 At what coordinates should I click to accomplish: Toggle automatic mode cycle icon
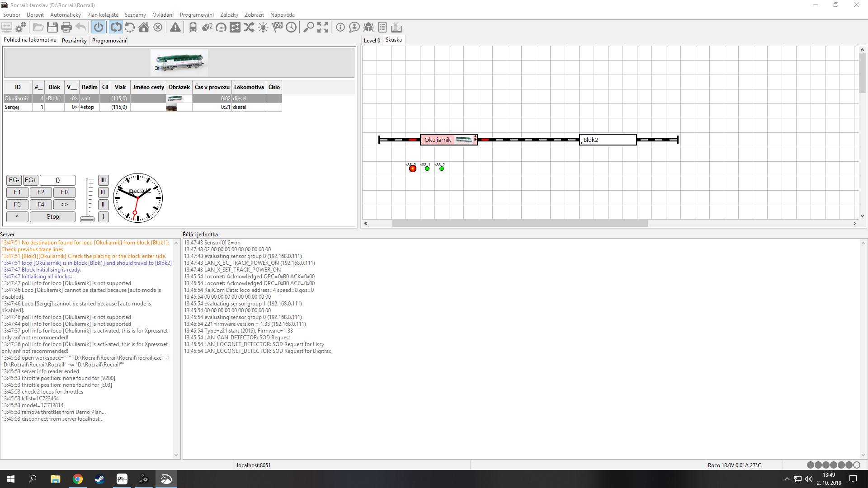point(116,28)
